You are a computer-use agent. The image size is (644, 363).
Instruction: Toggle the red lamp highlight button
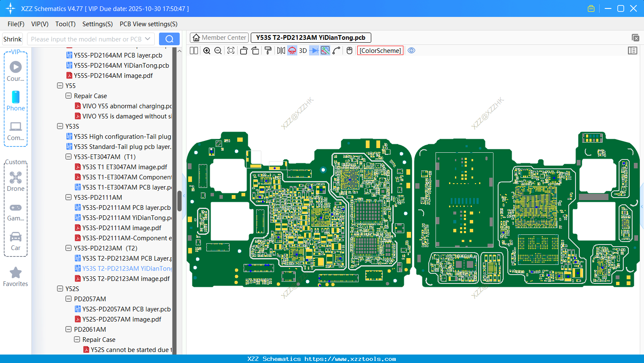(292, 51)
